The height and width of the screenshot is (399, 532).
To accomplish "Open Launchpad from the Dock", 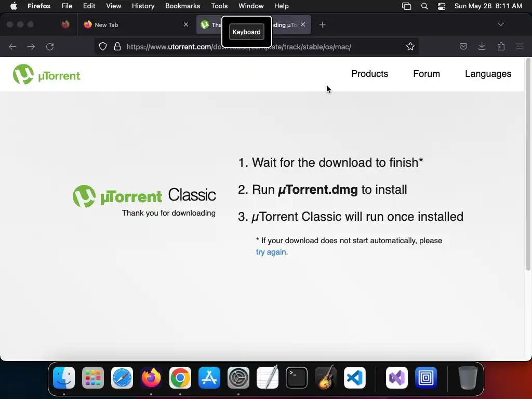I will [93, 378].
